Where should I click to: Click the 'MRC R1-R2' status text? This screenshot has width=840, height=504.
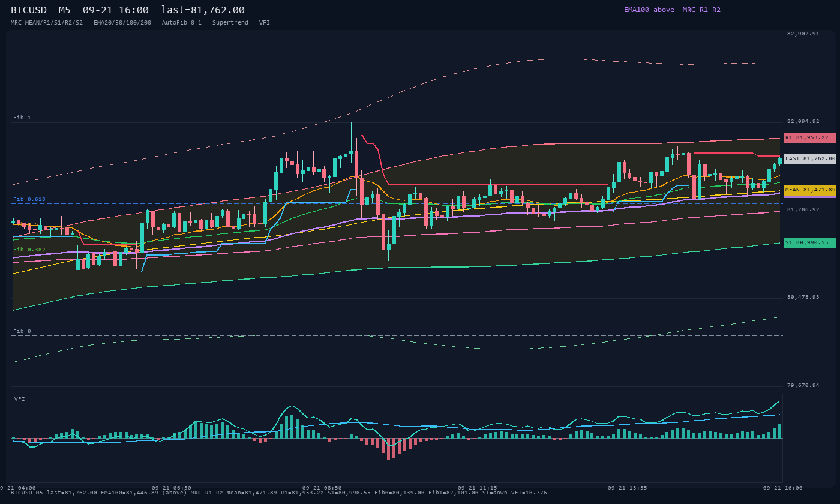click(701, 10)
